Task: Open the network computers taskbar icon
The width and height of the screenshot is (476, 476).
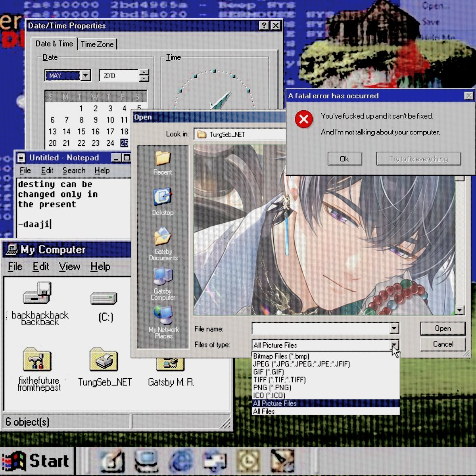Action: [x=215, y=461]
